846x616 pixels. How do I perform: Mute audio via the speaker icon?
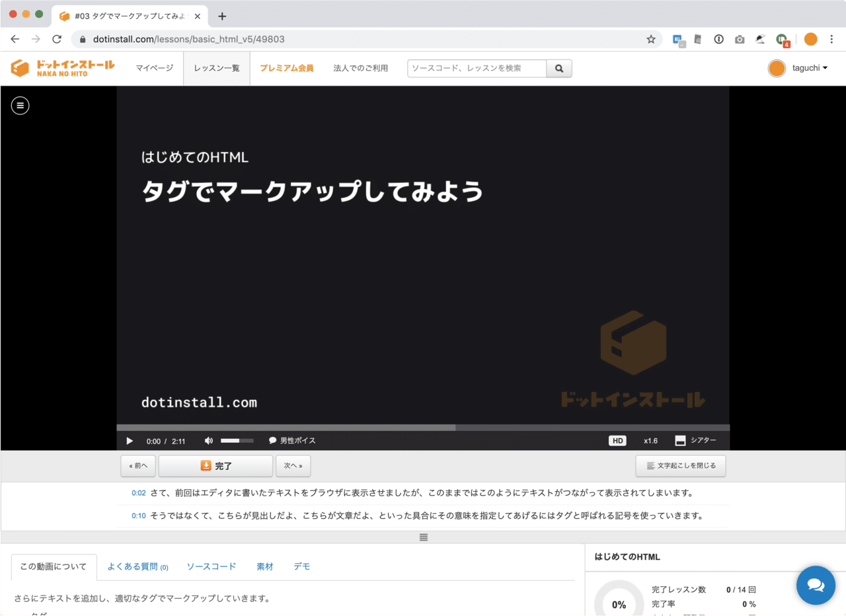(208, 440)
